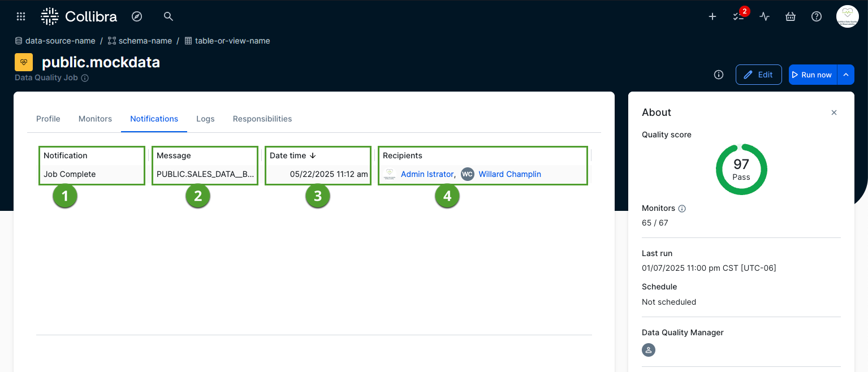Open the data basket icon
Screen dimensions: 868x372
click(x=791, y=16)
